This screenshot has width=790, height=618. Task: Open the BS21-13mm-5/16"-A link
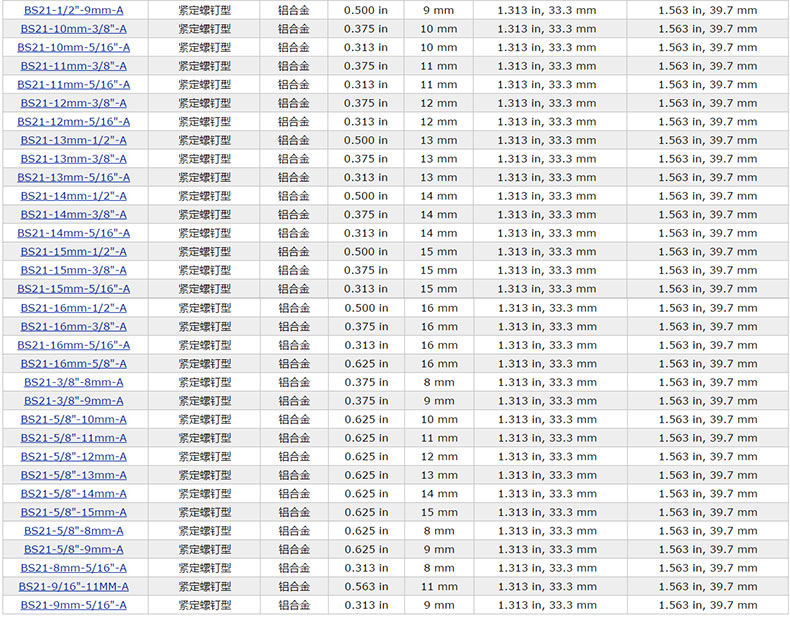point(74,178)
